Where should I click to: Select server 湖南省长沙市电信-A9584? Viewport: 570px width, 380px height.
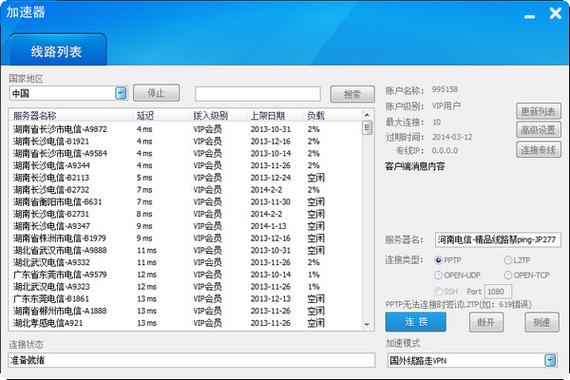click(x=185, y=153)
